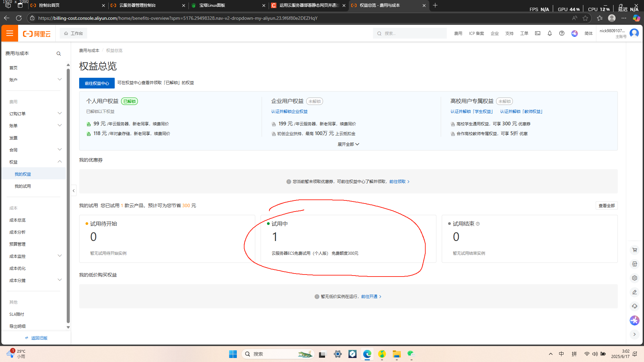Open the ICP 备案 header menu
644x362 pixels.
click(476, 34)
